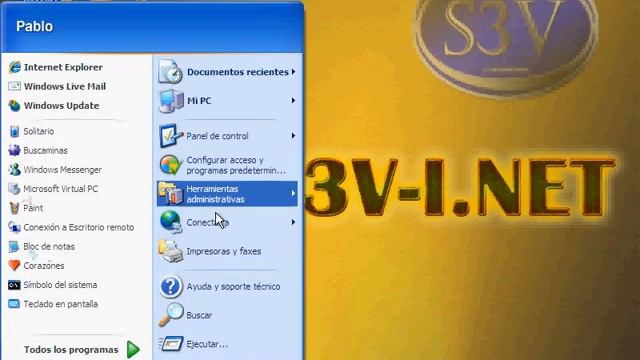This screenshot has width=640, height=360.
Task: Start the Solitario game label
Action: pos(39,131)
